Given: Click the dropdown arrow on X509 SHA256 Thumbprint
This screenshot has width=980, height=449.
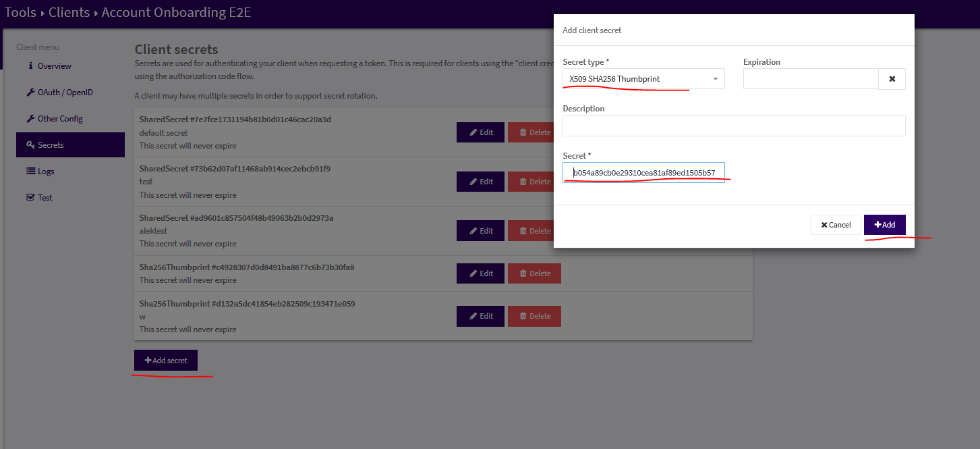Looking at the screenshot, I should tap(715, 79).
